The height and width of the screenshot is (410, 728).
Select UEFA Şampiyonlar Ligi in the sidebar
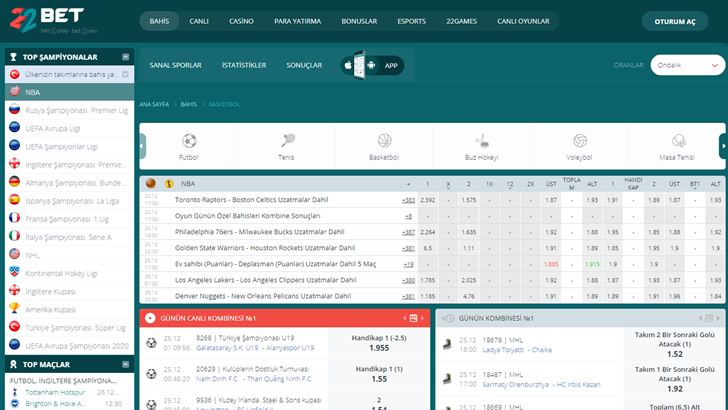click(70, 146)
